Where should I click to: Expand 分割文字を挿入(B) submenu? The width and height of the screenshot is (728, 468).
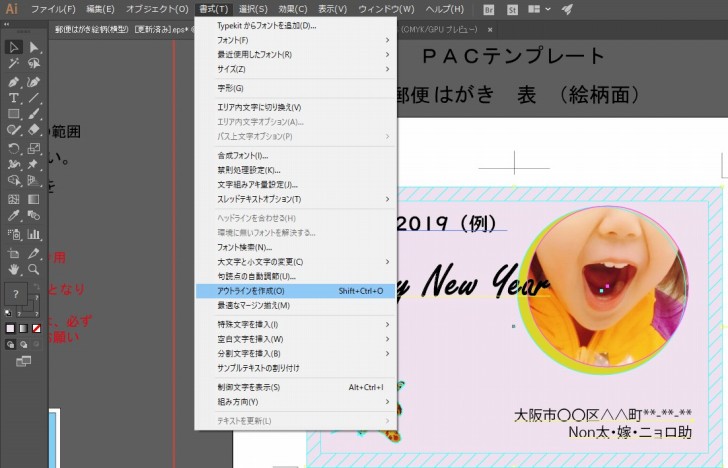[x=296, y=353]
